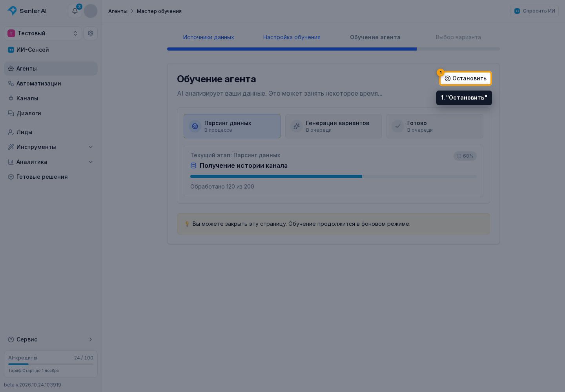Click the wizard step progress bar
The height and width of the screenshot is (392, 565).
334,49
